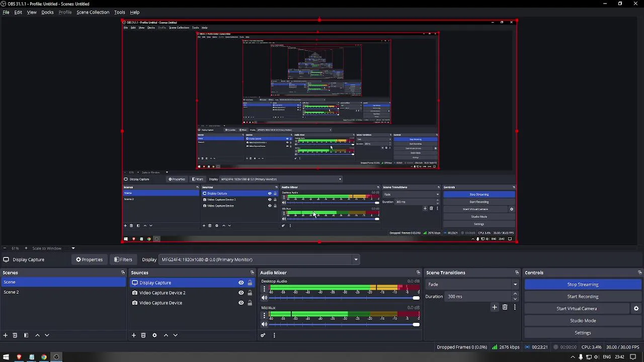This screenshot has height=362, width=644.
Task: Hide the Display Capture source
Action: point(241,283)
